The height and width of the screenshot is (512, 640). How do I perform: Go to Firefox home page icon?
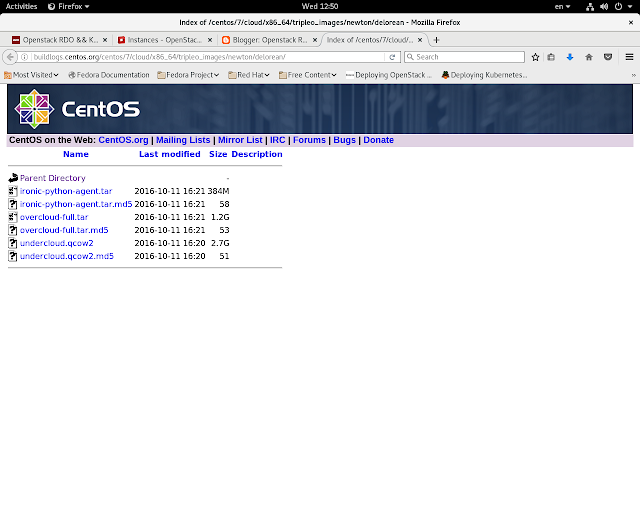click(x=589, y=57)
